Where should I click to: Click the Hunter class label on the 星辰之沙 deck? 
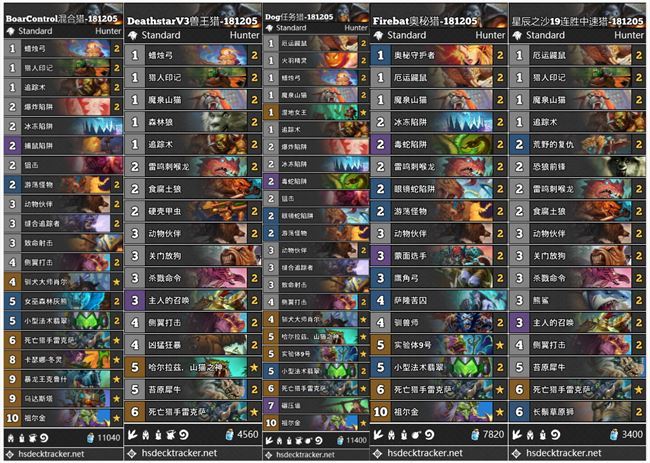628,36
